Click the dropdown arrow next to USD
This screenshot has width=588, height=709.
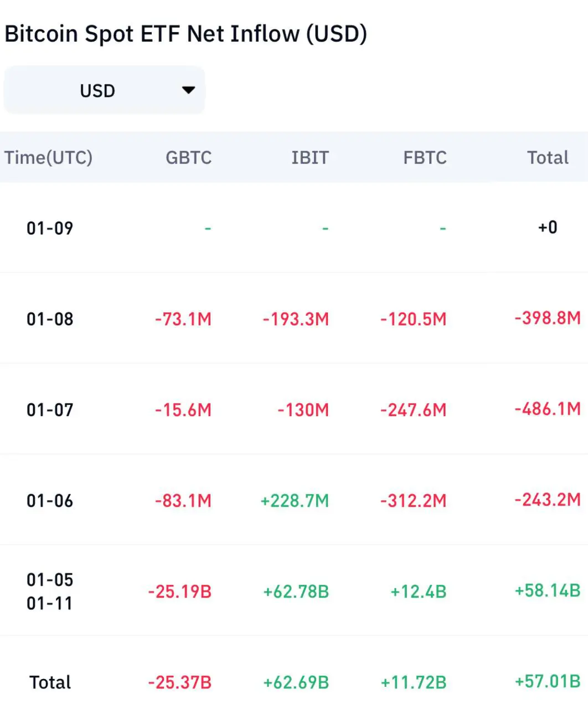188,90
